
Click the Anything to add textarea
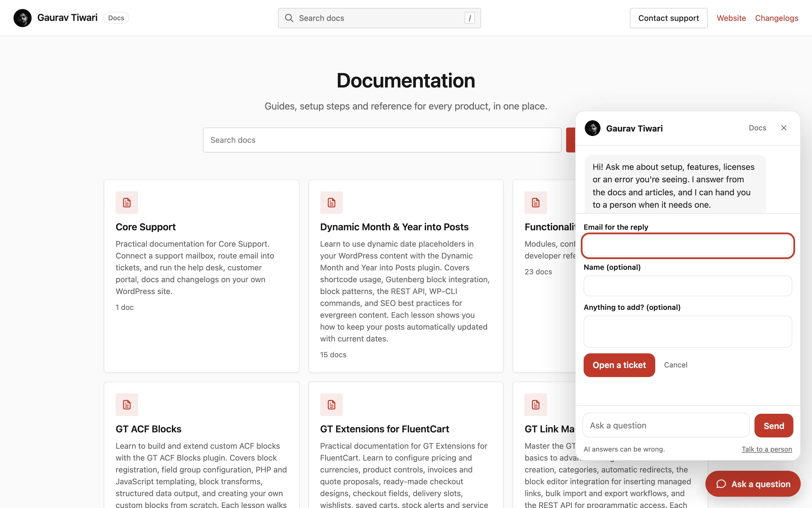[687, 332]
